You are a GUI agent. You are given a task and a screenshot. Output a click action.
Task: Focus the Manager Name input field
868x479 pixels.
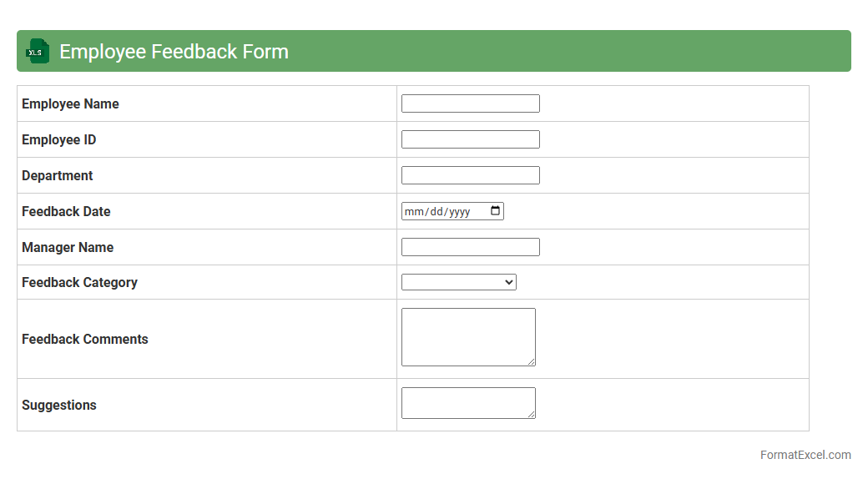point(470,247)
